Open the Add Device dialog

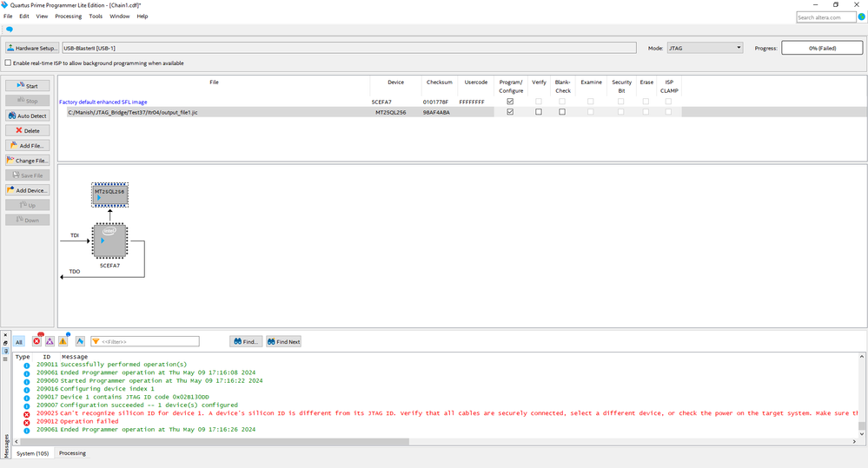coord(28,190)
